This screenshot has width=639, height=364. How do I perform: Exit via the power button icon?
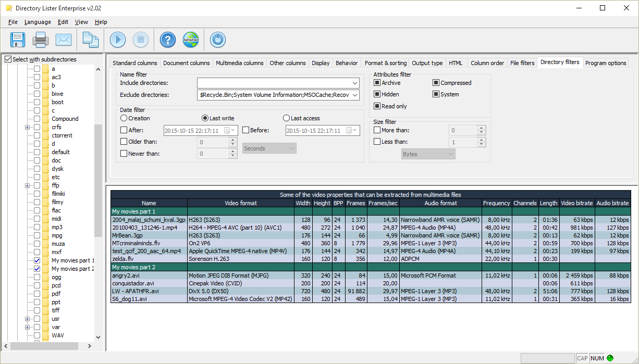217,40
